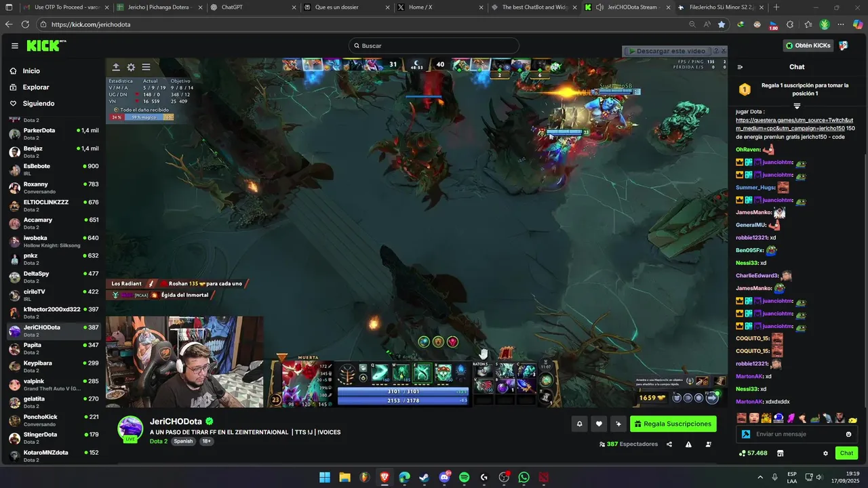The height and width of the screenshot is (488, 868).
Task: Open the ChatGPT browser tab
Action: [252, 7]
